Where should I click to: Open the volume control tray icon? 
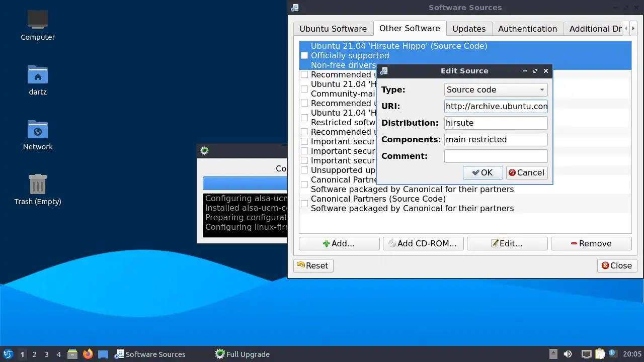[568, 354]
